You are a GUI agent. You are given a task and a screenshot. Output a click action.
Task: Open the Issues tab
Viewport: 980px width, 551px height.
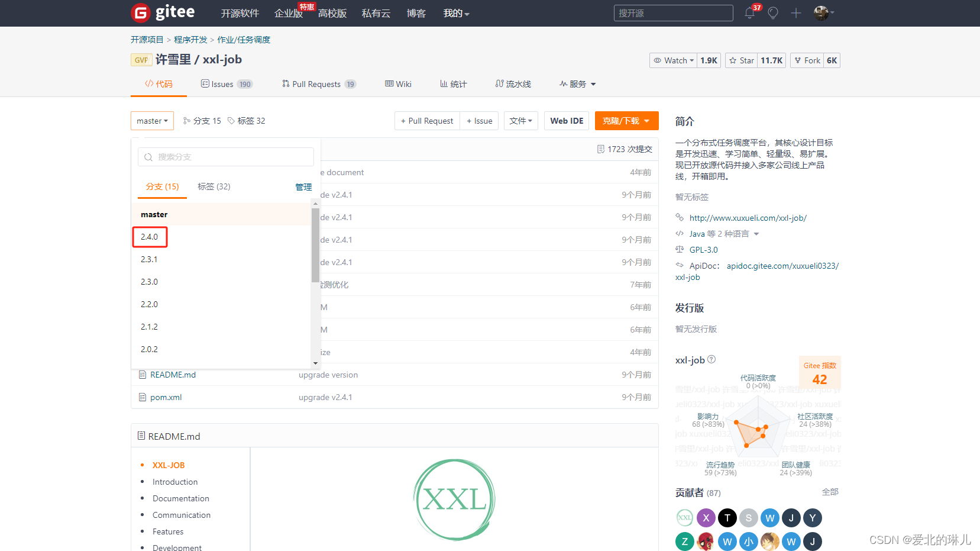(x=227, y=84)
